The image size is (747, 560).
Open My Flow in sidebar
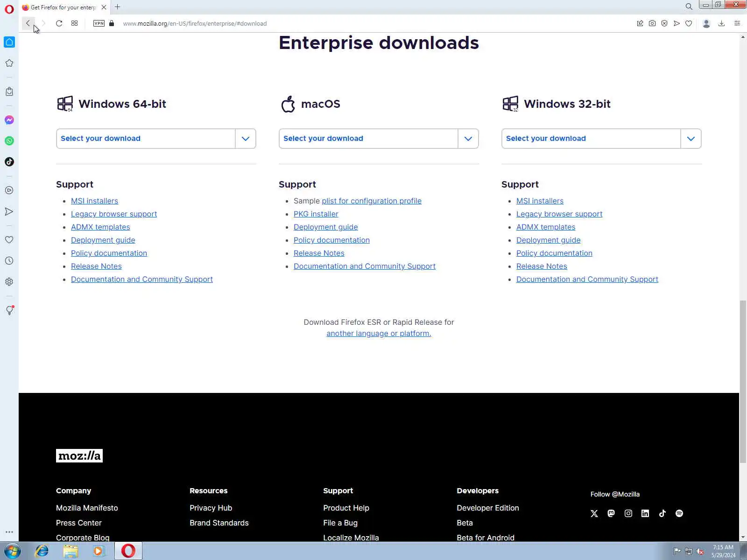9,211
